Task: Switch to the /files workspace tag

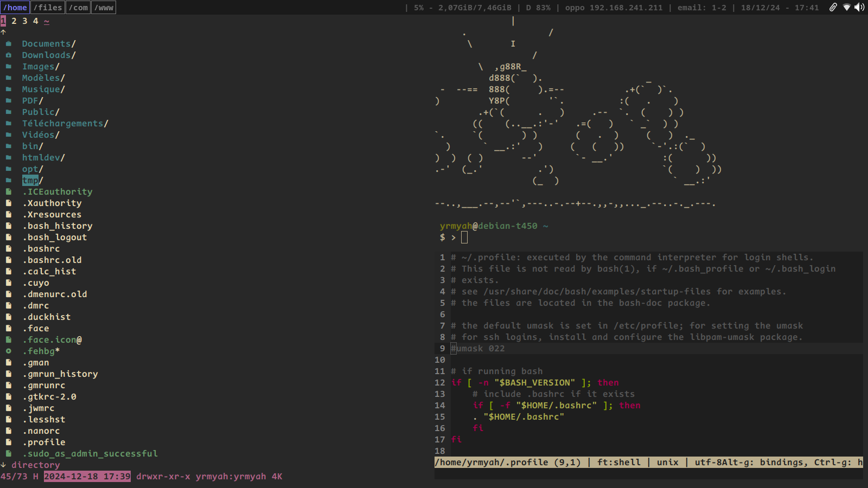Action: click(x=48, y=8)
